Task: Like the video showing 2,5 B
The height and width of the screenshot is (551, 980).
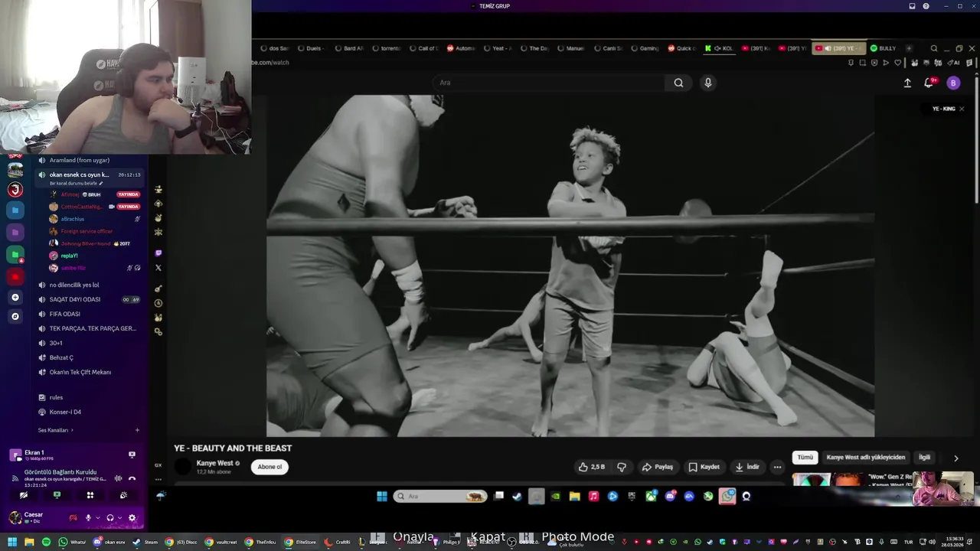Action: [593, 467]
